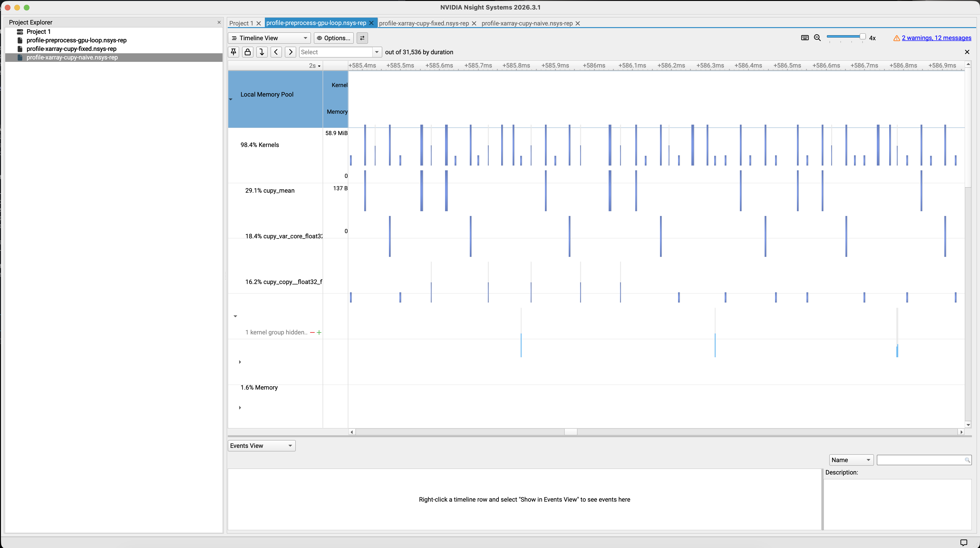Click file icon beside profile-xarray-cupy-naive.nsys-rep in explorer

pos(20,58)
